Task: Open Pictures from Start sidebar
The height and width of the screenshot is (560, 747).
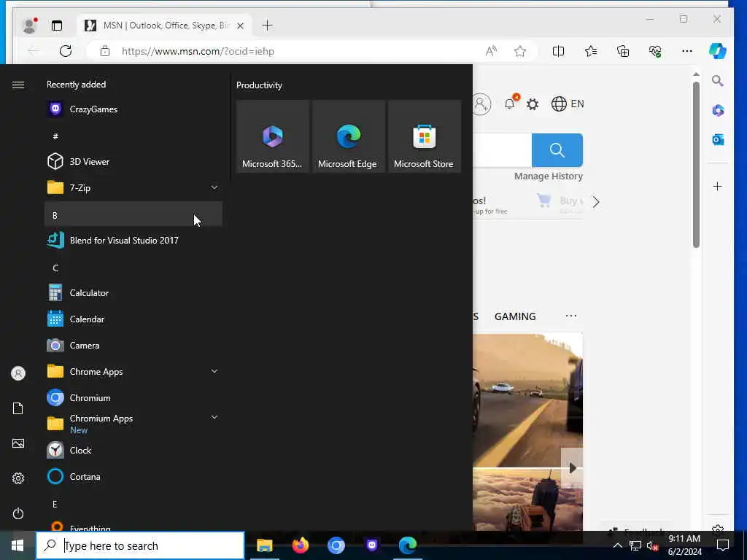Action: [18, 444]
